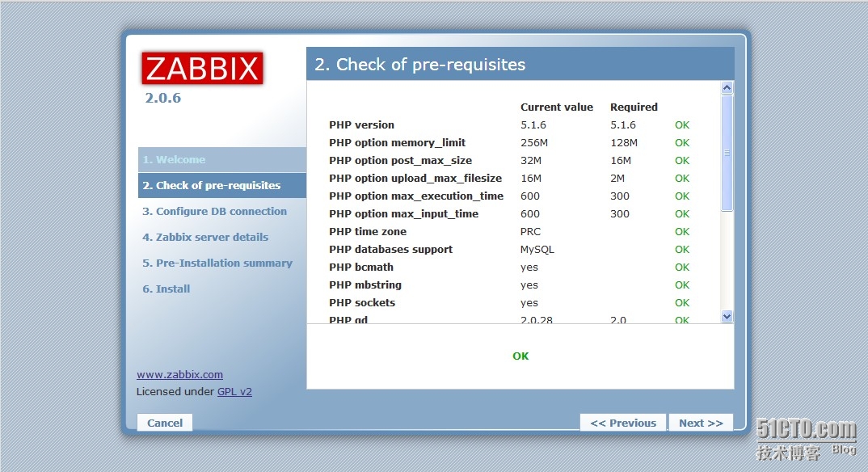This screenshot has height=472, width=868.
Task: Click "PHP option post_max_size" label
Action: coord(400,161)
